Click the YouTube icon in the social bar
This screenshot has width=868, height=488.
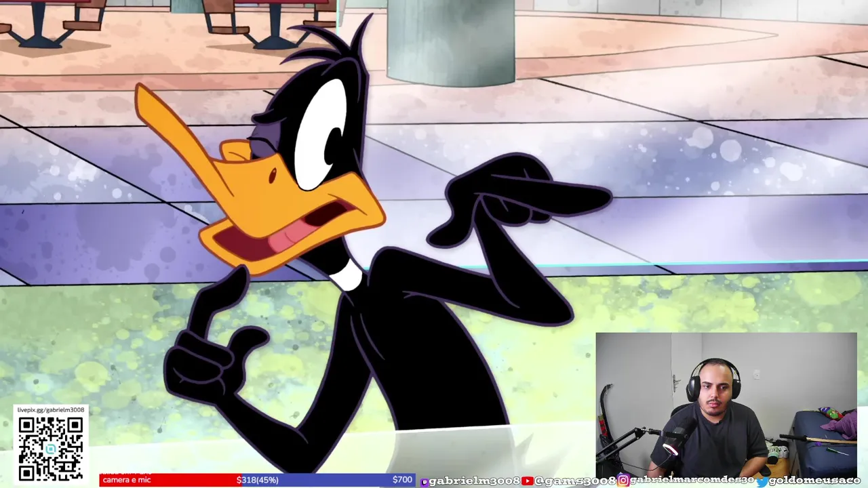pos(527,481)
